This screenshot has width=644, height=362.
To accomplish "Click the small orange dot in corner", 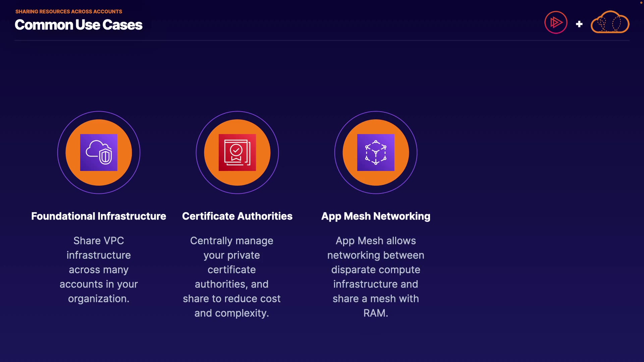I will (641, 3).
